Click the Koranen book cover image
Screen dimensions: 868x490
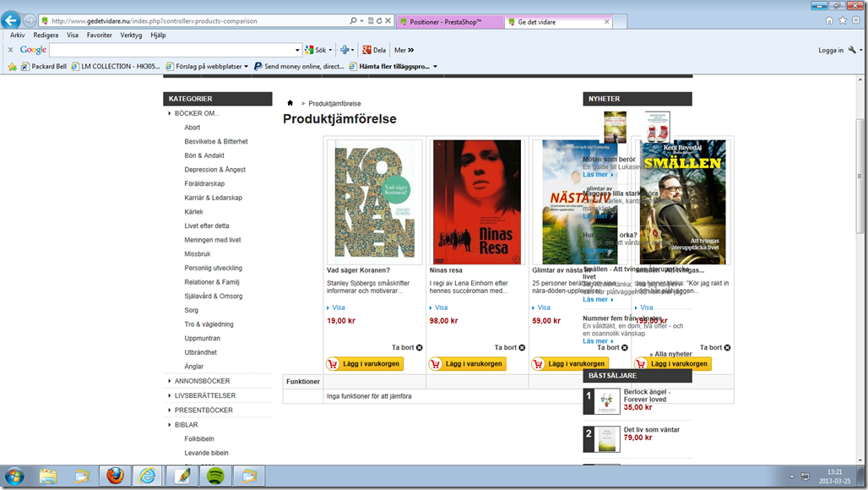click(374, 202)
